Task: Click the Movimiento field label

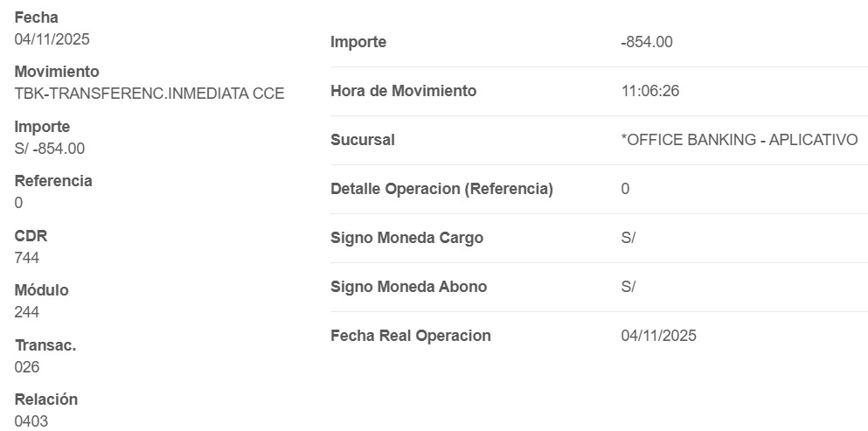Action: [x=57, y=72]
